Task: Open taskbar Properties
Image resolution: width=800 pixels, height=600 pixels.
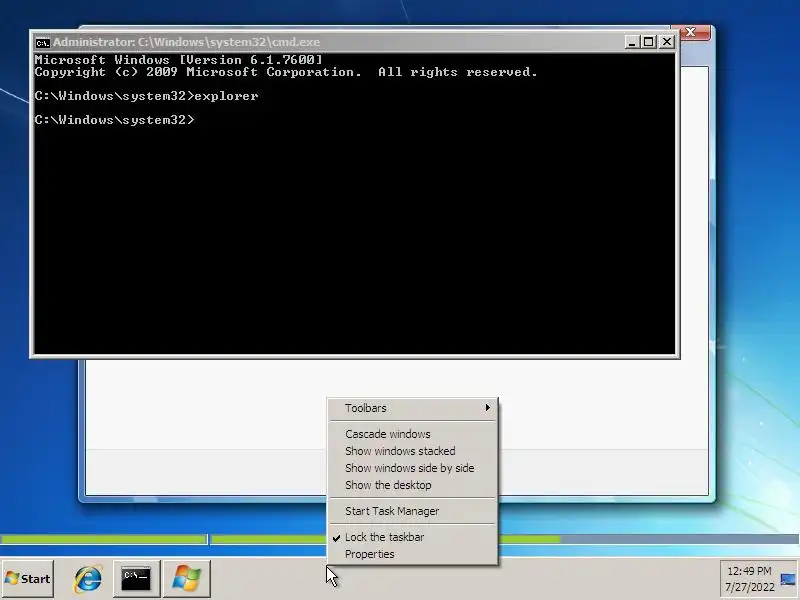Action: (x=413, y=554)
